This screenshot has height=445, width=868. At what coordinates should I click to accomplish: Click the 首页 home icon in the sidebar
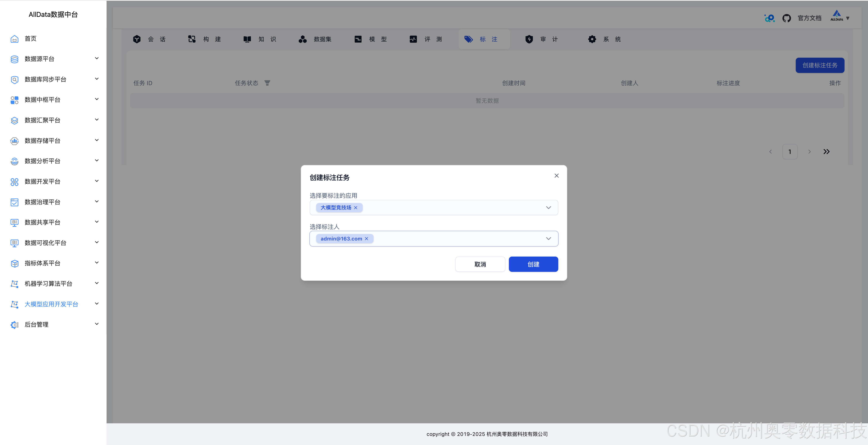tap(15, 39)
